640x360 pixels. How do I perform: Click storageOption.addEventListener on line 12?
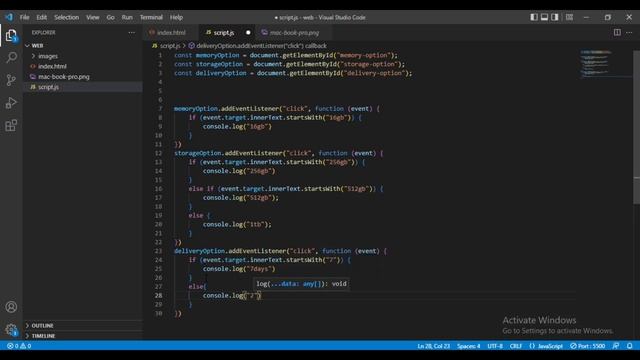(x=228, y=153)
